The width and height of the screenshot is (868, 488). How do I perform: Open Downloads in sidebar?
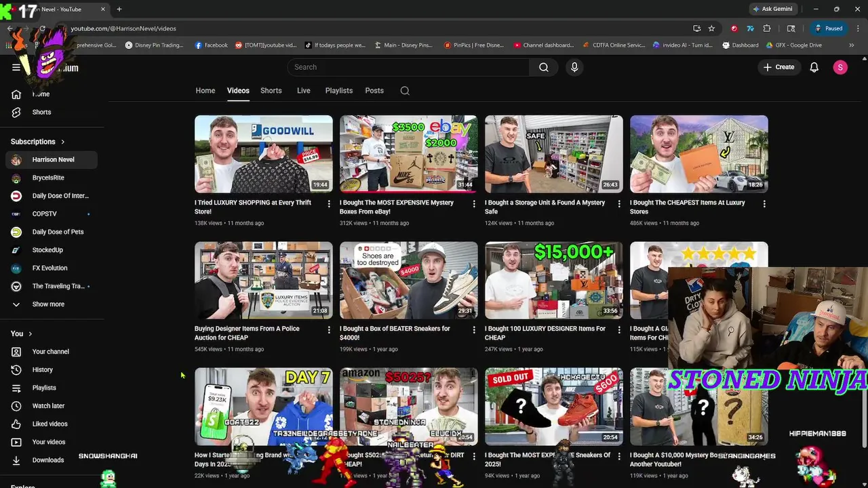pyautogui.click(x=47, y=460)
